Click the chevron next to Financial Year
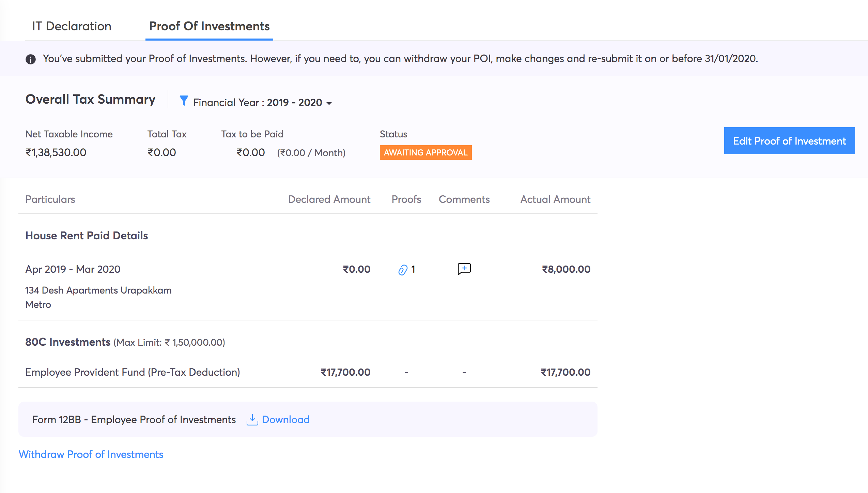This screenshot has width=868, height=493. coord(329,103)
